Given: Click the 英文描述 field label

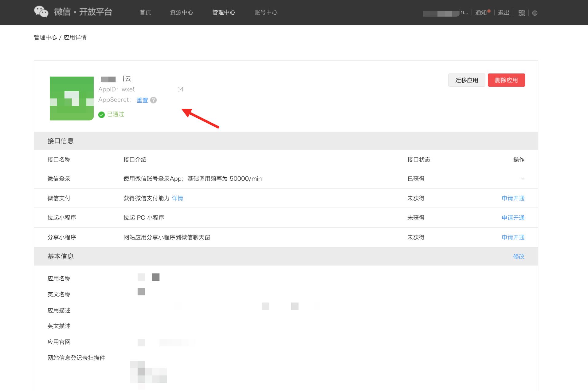Looking at the screenshot, I should coord(59,326).
